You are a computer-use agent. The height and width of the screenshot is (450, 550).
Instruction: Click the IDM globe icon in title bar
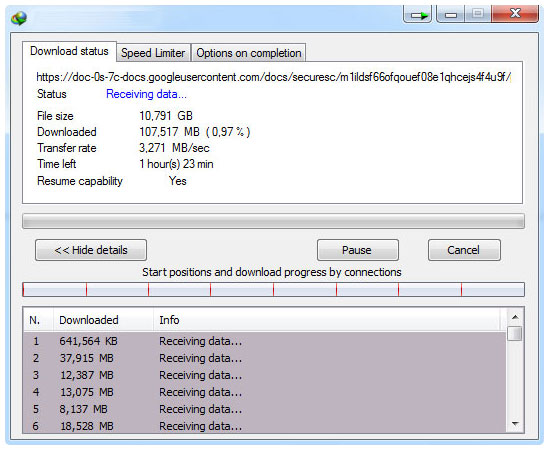tap(19, 18)
